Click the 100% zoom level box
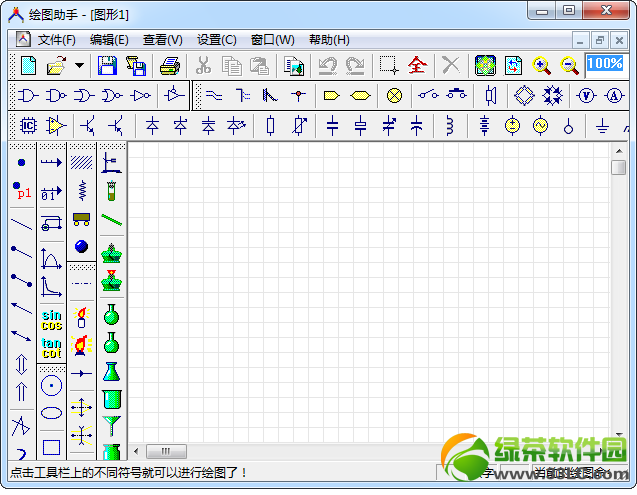637x495 pixels. pos(604,64)
